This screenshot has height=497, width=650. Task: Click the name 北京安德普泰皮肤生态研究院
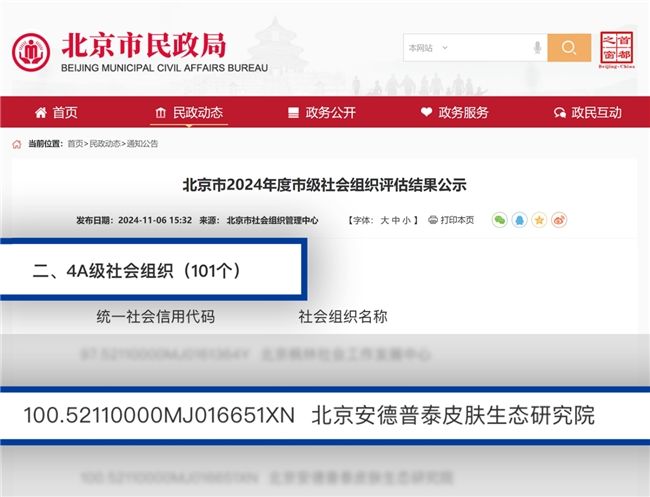point(453,415)
